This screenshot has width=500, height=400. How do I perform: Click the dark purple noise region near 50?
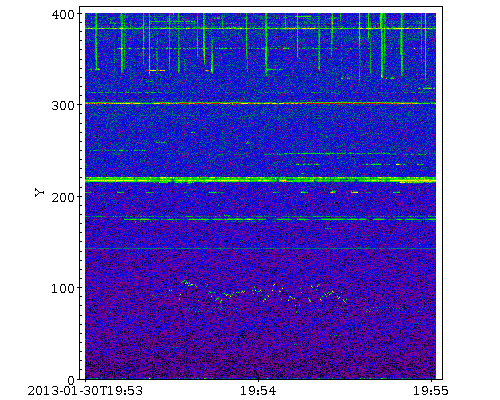click(260, 333)
